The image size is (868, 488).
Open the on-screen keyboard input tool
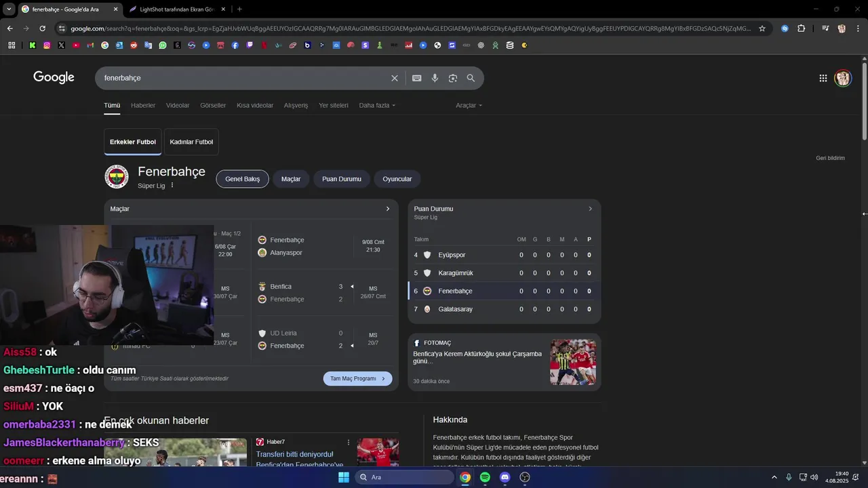[417, 78]
